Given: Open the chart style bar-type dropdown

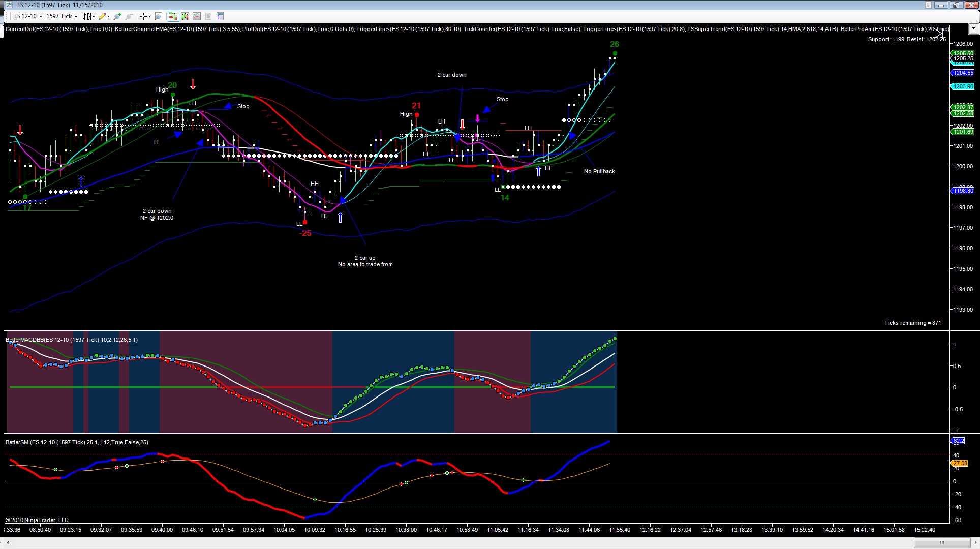Looking at the screenshot, I should coord(89,16).
